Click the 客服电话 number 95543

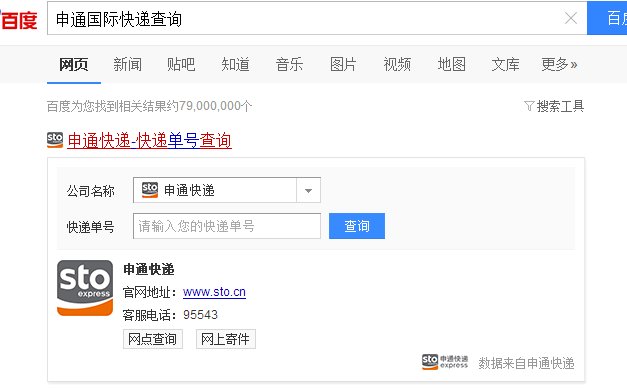coord(200,315)
